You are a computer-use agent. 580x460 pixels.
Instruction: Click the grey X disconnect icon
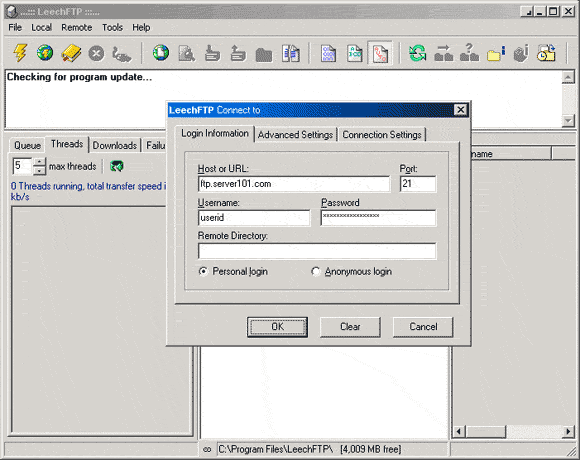(96, 54)
